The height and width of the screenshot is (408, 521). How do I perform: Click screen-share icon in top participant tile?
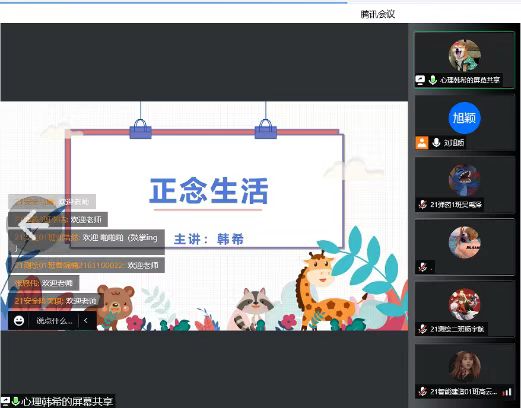coord(420,80)
